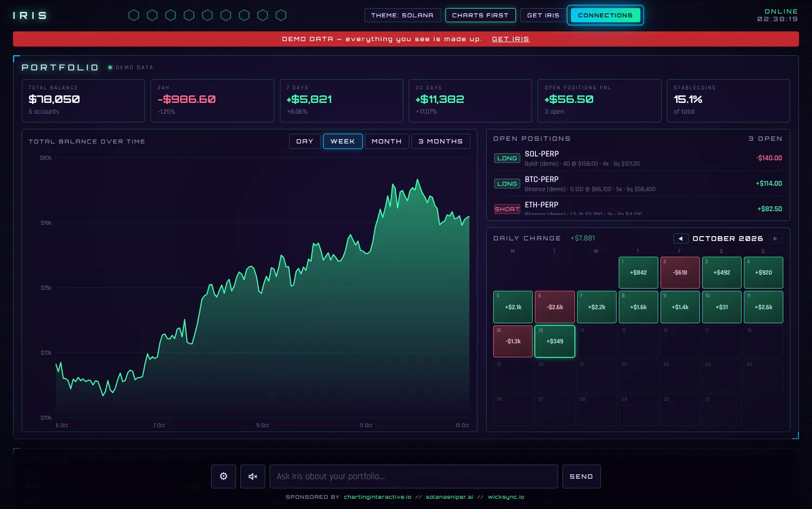Open the solanasniper.ai sponsor link
This screenshot has height=509, width=812.
(x=449, y=497)
